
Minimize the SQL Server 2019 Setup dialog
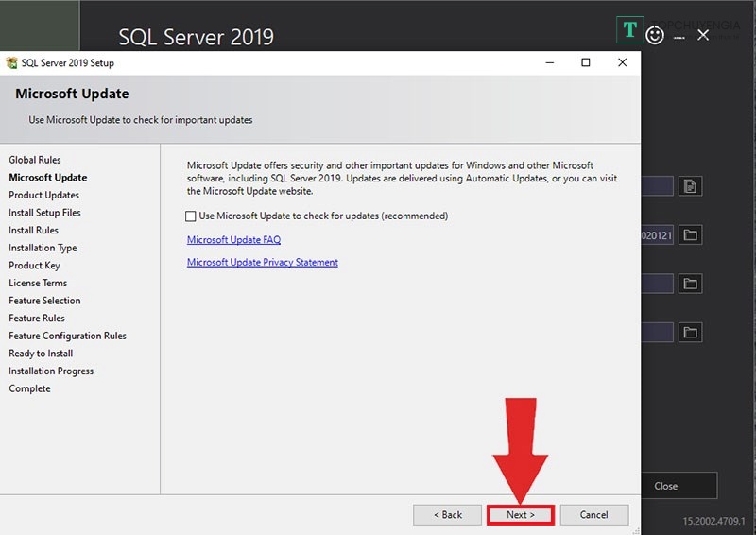(x=550, y=63)
